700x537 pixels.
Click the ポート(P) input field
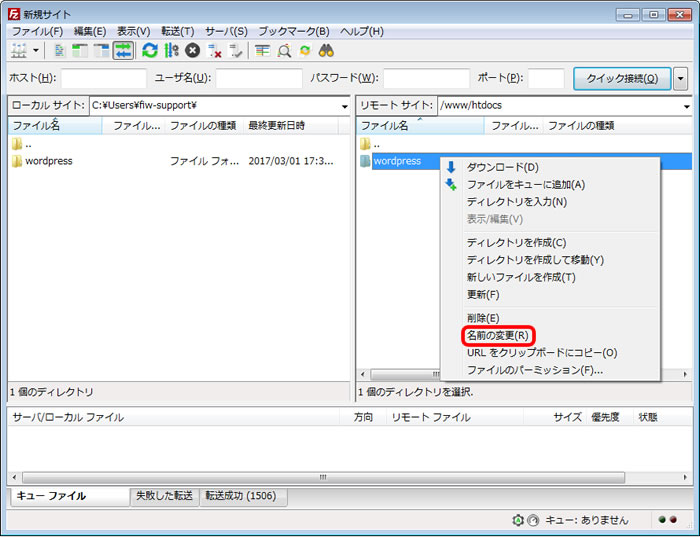coord(546,79)
